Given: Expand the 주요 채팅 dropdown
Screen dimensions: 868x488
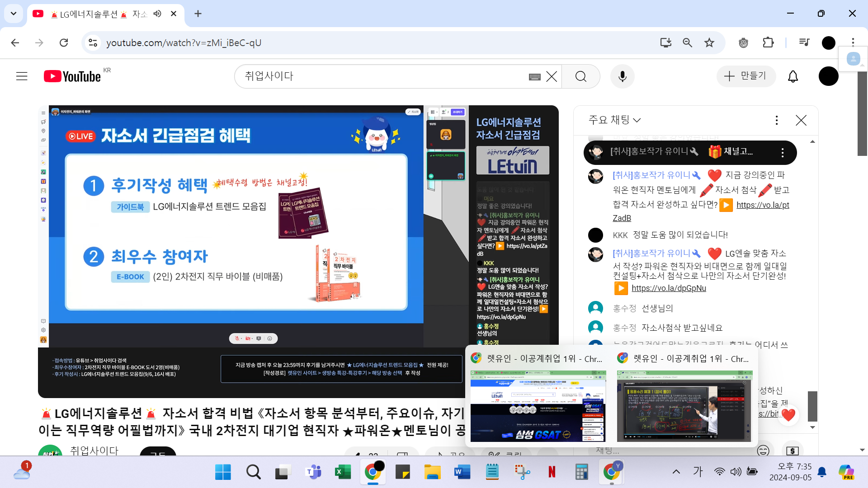Looking at the screenshot, I should click(x=615, y=120).
